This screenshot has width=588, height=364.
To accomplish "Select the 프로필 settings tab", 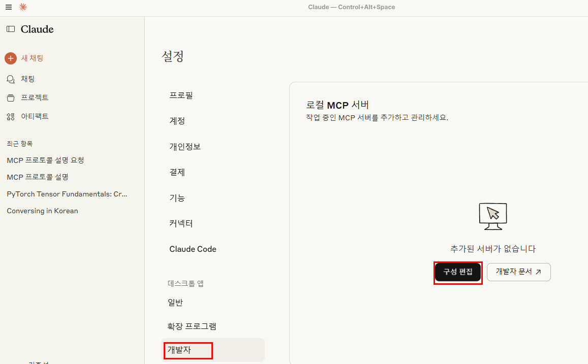I will click(x=181, y=95).
